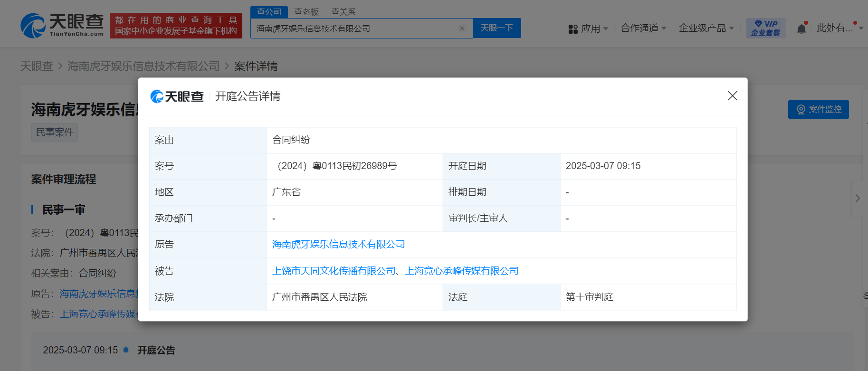Open the VIP 企业套餐 badge
868x371 pixels.
pos(765,28)
